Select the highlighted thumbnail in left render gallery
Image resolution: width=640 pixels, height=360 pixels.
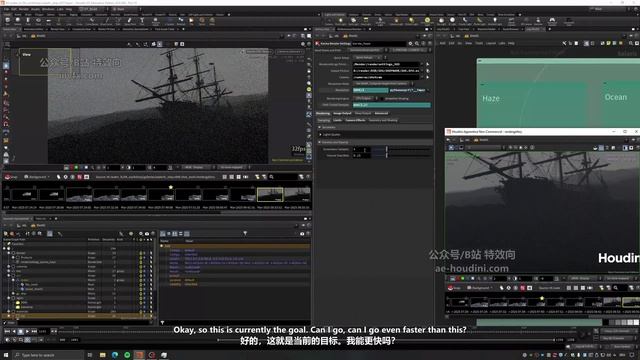click(270, 195)
